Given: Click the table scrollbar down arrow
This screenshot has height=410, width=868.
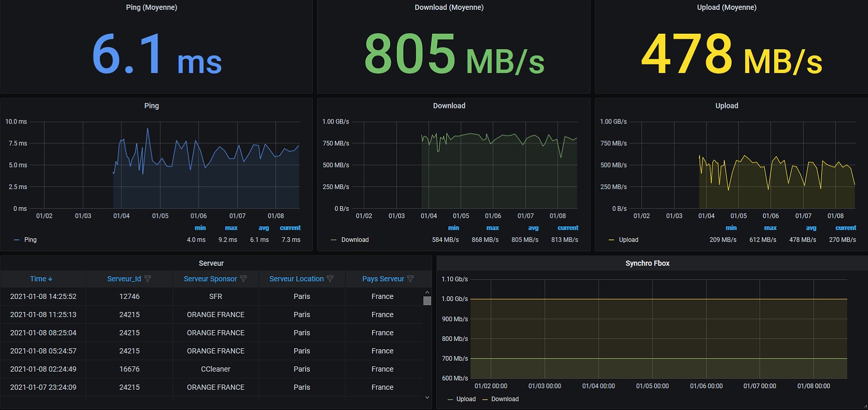Looking at the screenshot, I should [x=427, y=398].
